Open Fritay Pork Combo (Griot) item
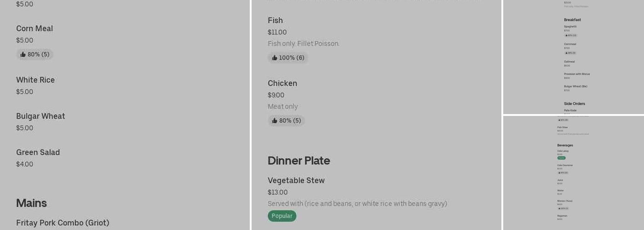This screenshot has height=230, width=644. click(x=63, y=223)
